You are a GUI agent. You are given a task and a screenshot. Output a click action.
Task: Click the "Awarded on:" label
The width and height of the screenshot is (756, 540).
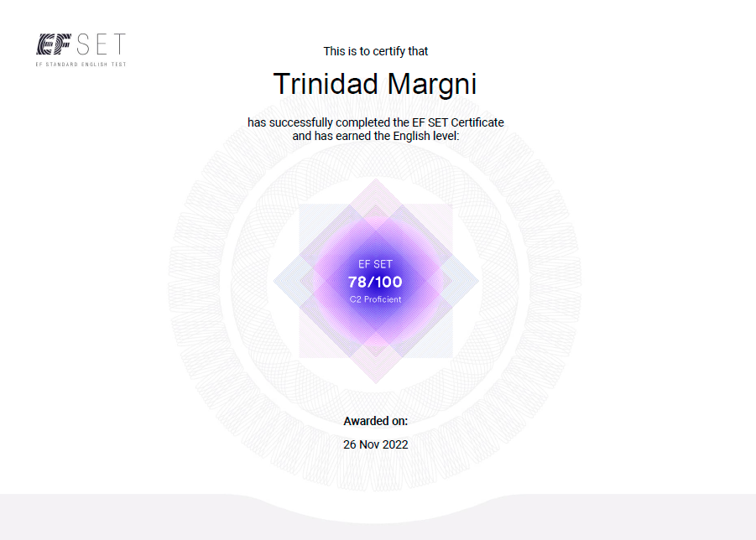point(376,421)
